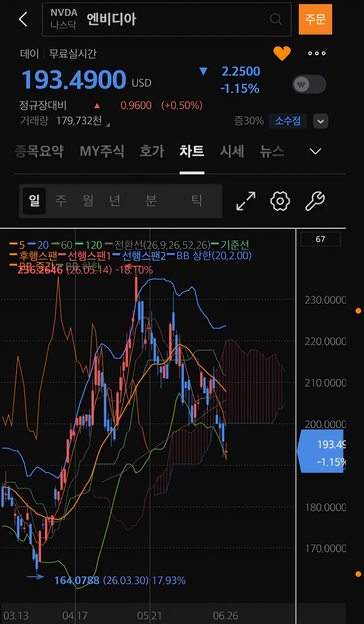Tap the 선행스팬1 legend label
The width and height of the screenshot is (364, 624).
point(84,256)
